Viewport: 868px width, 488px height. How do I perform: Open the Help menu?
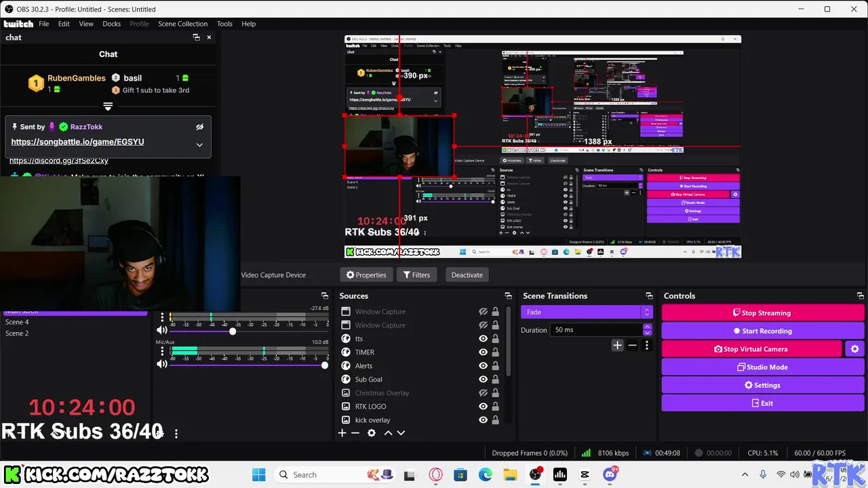(249, 24)
